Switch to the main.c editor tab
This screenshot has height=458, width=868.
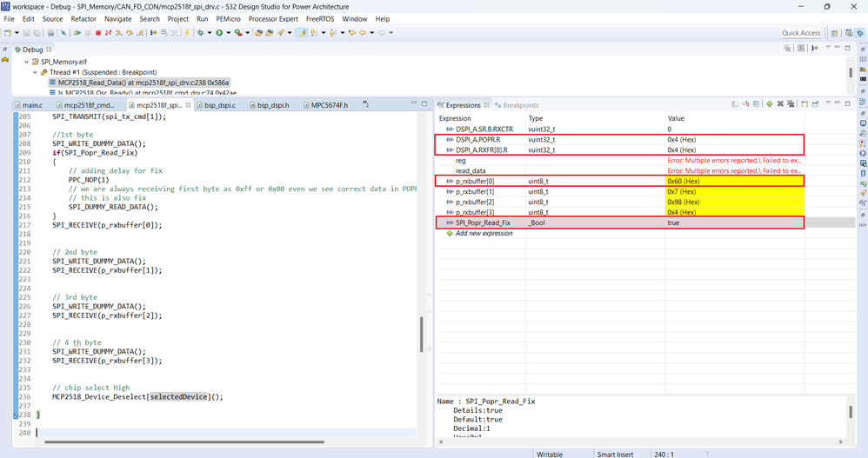[29, 105]
